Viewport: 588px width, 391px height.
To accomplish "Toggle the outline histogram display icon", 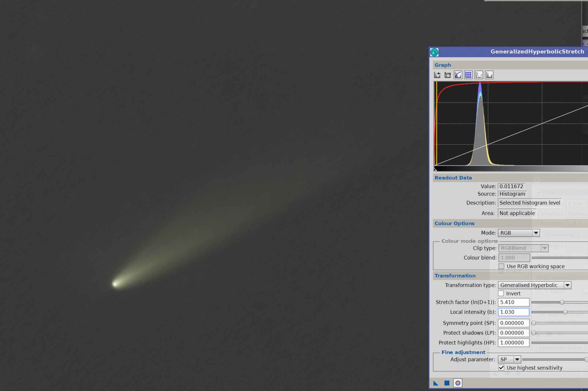I will coord(479,75).
